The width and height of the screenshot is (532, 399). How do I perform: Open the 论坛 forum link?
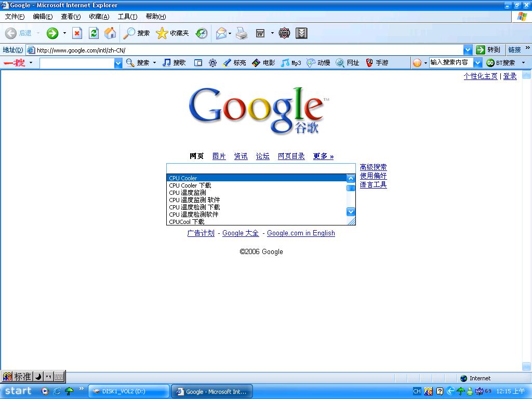(262, 156)
